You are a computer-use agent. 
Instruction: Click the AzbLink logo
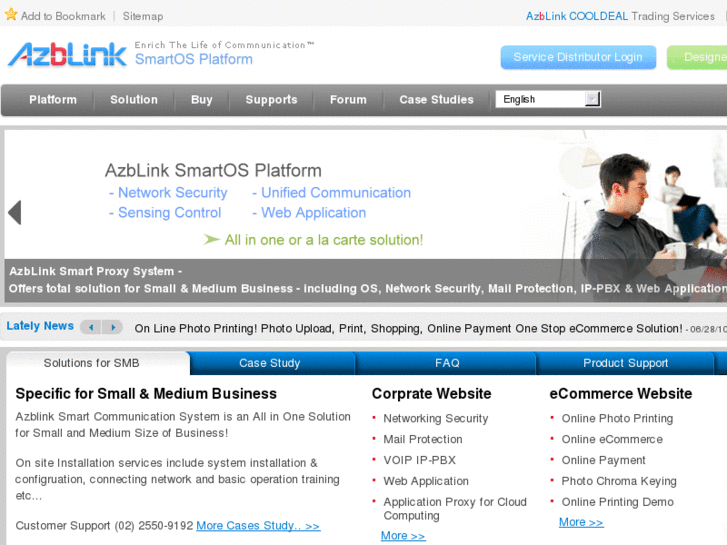click(x=67, y=55)
